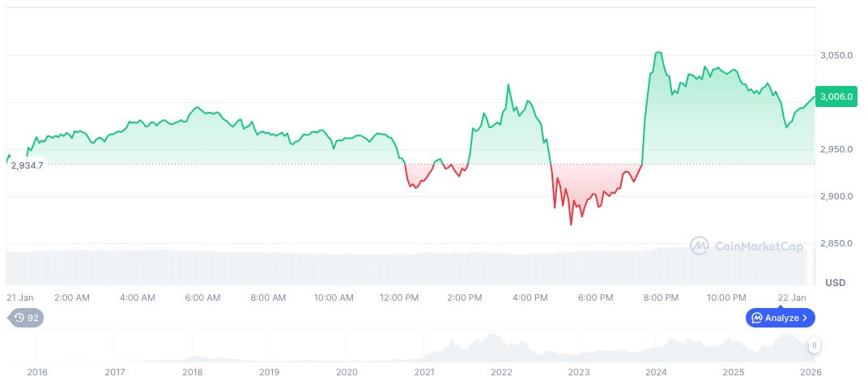Viewport: 868px width, 381px height.
Task: Click the CoinMarketCap watermark text
Action: pyautogui.click(x=757, y=246)
